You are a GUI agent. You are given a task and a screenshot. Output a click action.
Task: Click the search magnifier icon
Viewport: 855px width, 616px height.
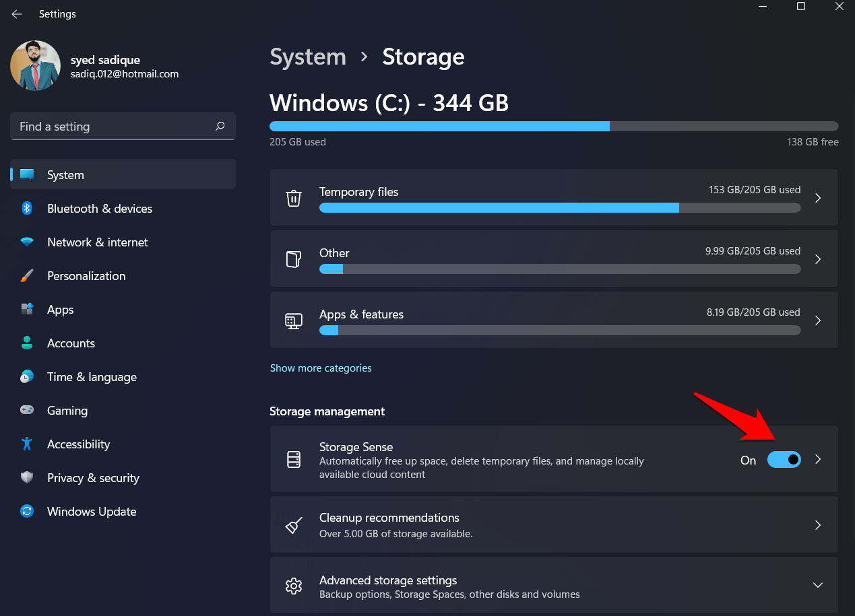tap(220, 126)
